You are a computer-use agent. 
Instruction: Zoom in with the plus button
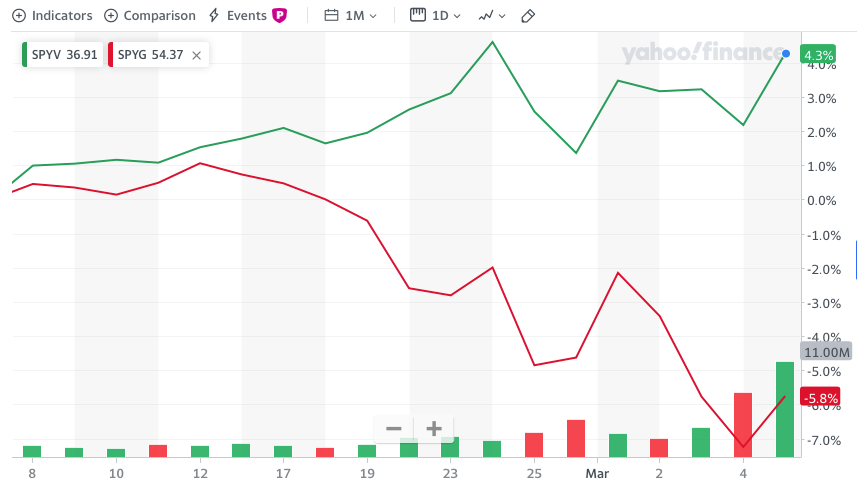tap(434, 429)
